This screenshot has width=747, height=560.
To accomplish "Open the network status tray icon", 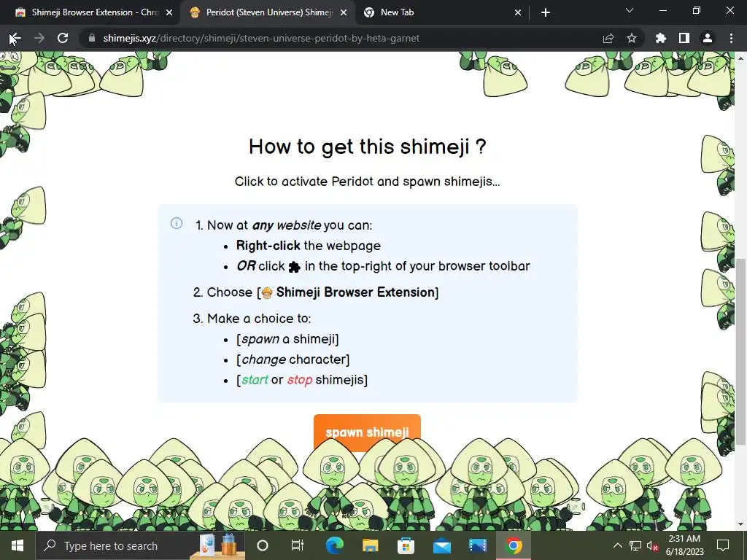I will 635,545.
